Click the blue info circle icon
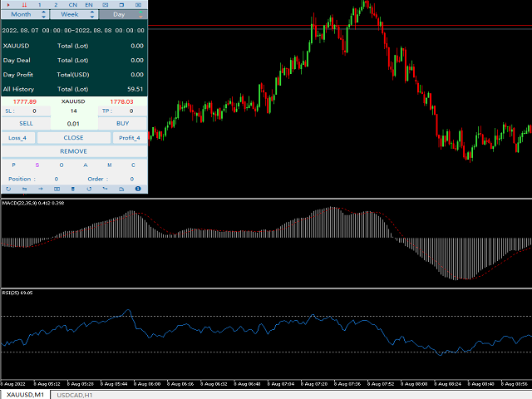Screen dimensions: 532x399 [x=138, y=189]
